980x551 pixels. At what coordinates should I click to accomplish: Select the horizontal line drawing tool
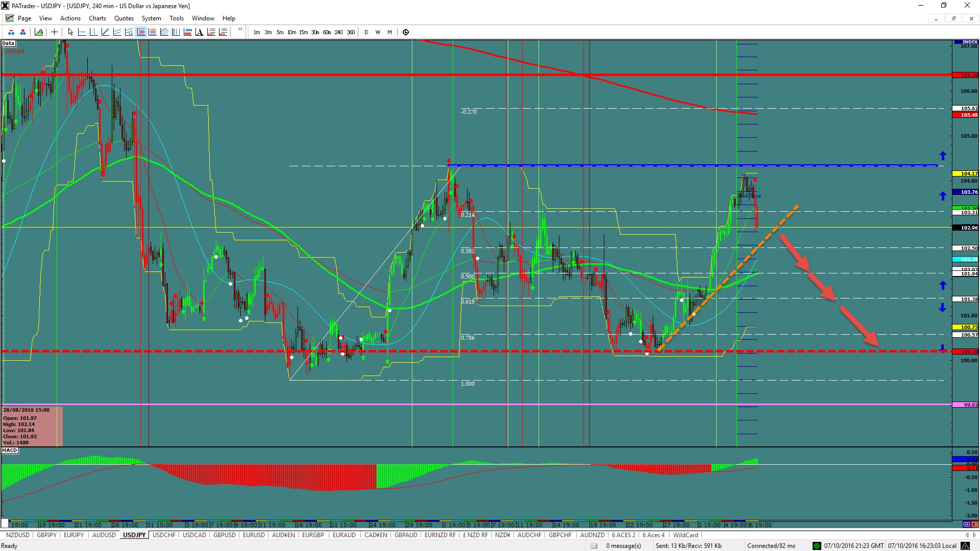82,32
